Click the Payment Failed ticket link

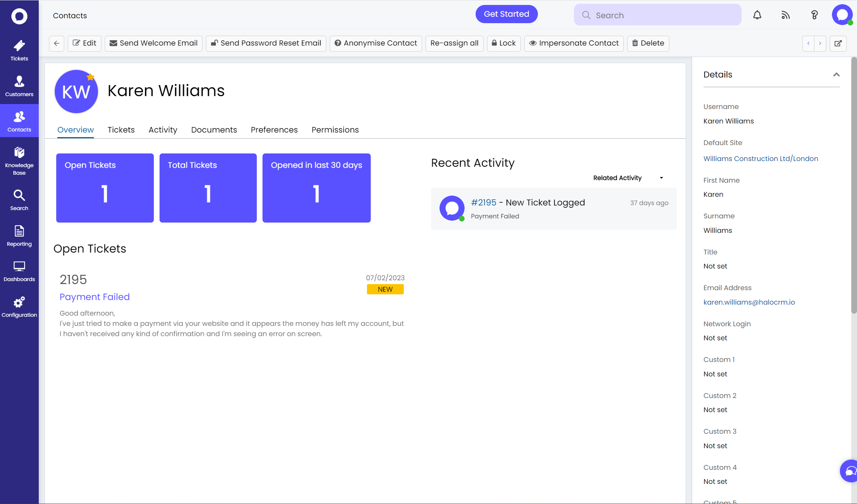tap(94, 296)
